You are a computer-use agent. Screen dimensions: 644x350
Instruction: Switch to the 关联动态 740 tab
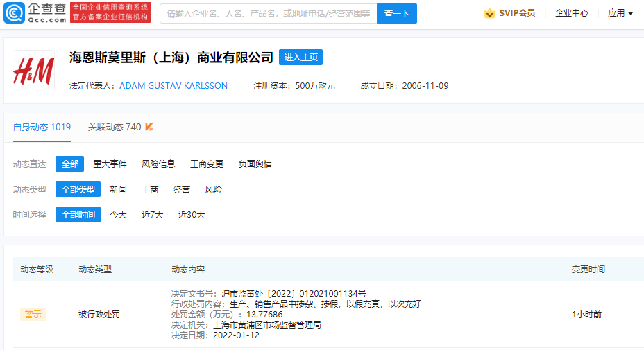coord(115,128)
